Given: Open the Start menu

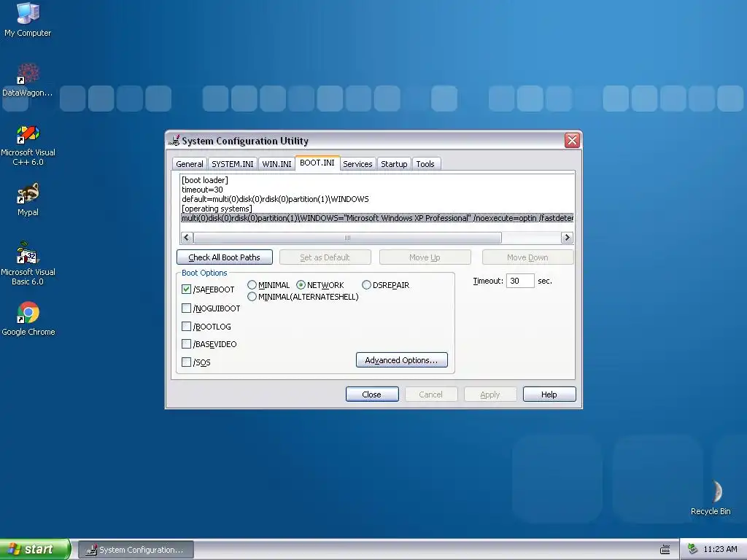Looking at the screenshot, I should [35, 549].
